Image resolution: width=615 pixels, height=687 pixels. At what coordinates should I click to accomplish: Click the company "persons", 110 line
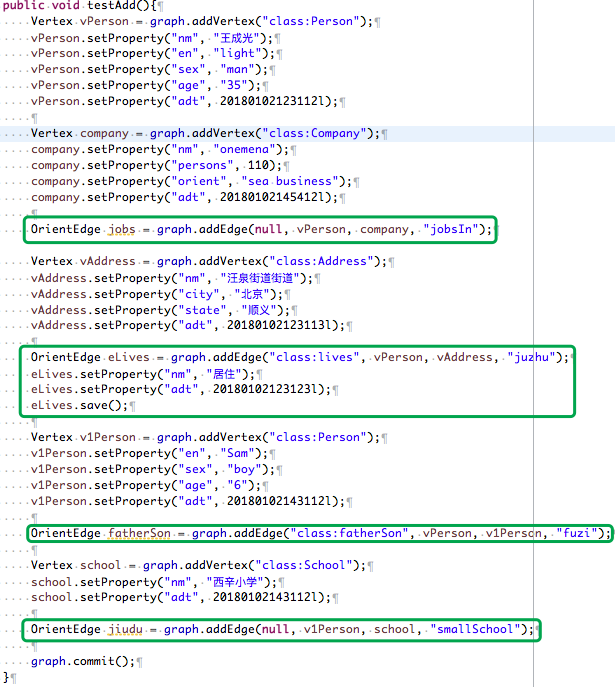[x=156, y=165]
